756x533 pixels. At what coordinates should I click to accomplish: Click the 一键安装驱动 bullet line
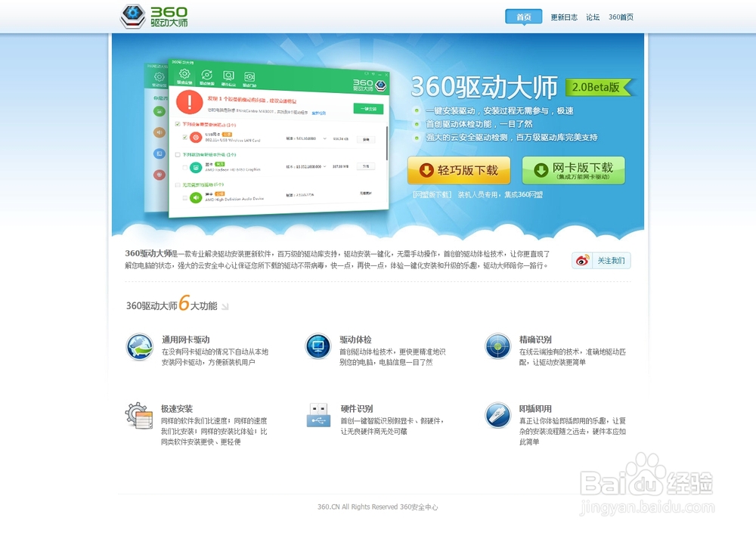[500, 111]
